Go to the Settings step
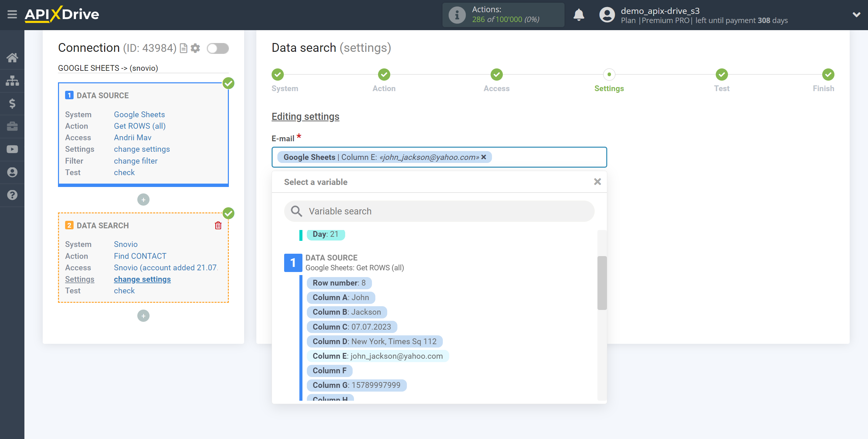868x439 pixels. tap(609, 75)
